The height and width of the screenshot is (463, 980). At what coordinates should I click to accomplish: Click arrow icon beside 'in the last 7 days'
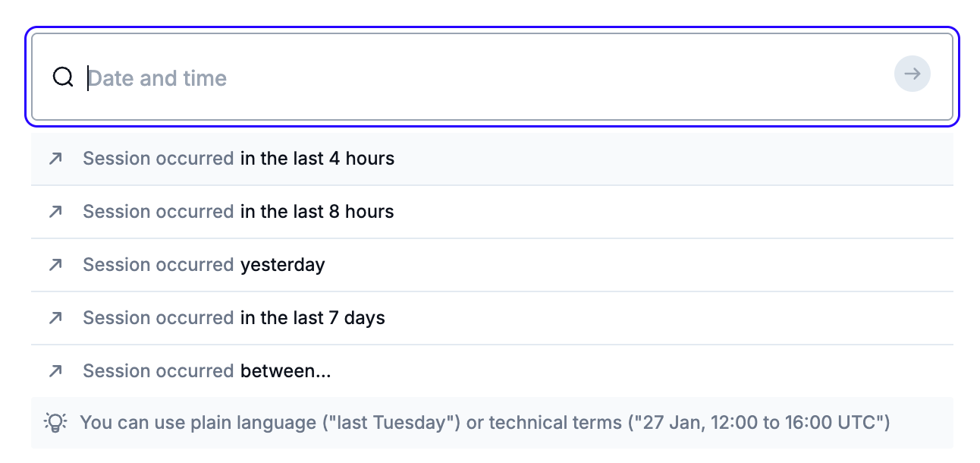[x=55, y=318]
